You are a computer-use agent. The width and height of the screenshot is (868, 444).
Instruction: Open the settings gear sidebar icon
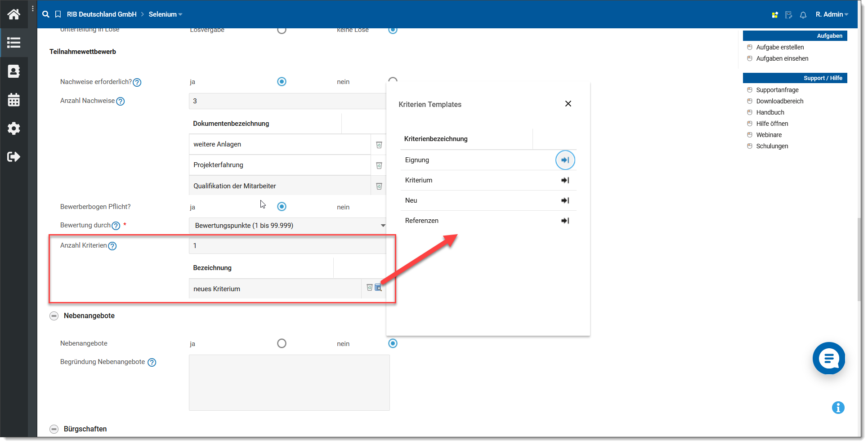13,128
